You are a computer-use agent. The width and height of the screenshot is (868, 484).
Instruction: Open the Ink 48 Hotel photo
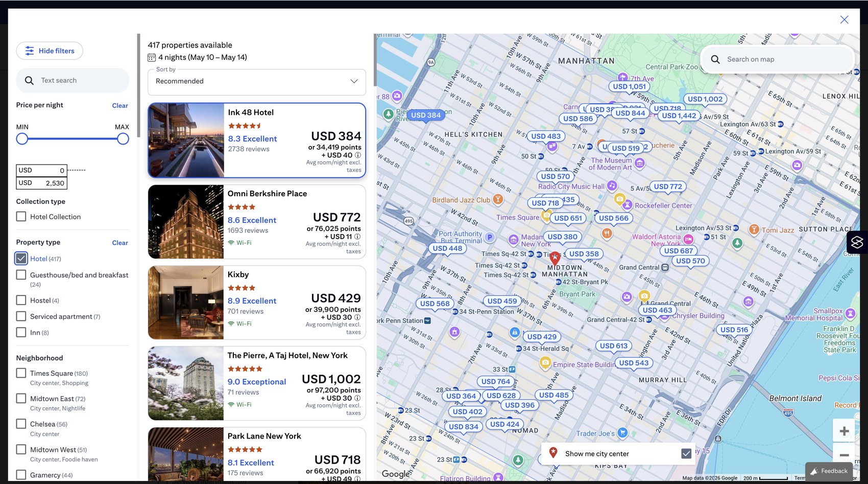click(x=186, y=141)
